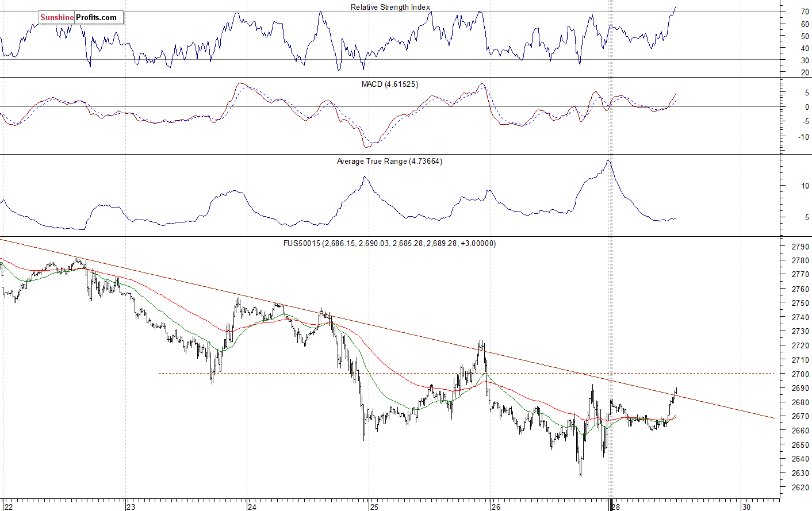Click the MACD -10 axis label

tap(803, 137)
